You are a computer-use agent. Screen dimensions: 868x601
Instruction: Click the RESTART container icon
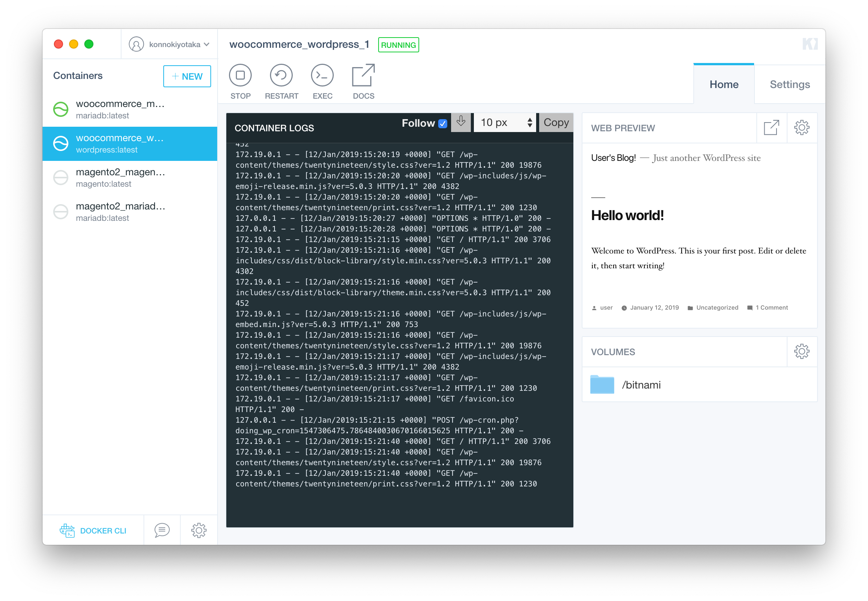coord(281,76)
